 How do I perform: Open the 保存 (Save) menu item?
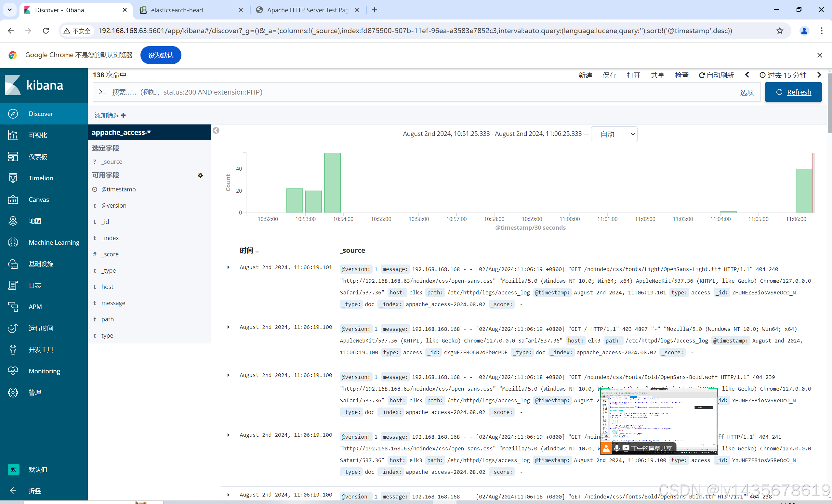pos(609,75)
